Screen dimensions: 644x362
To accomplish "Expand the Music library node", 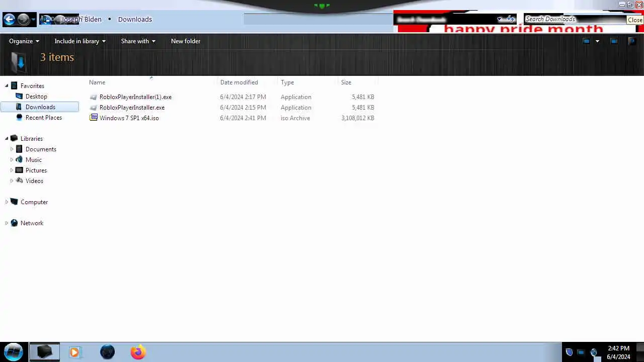I will point(12,160).
